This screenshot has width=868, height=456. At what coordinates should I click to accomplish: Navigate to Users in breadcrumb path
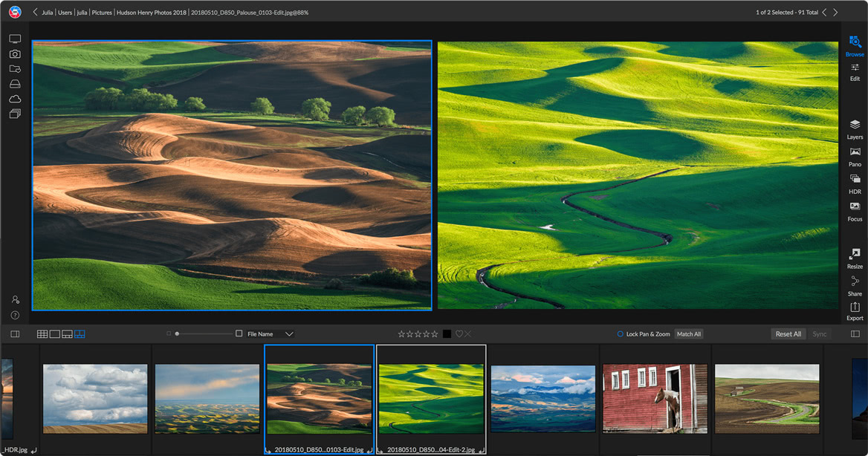coord(65,12)
